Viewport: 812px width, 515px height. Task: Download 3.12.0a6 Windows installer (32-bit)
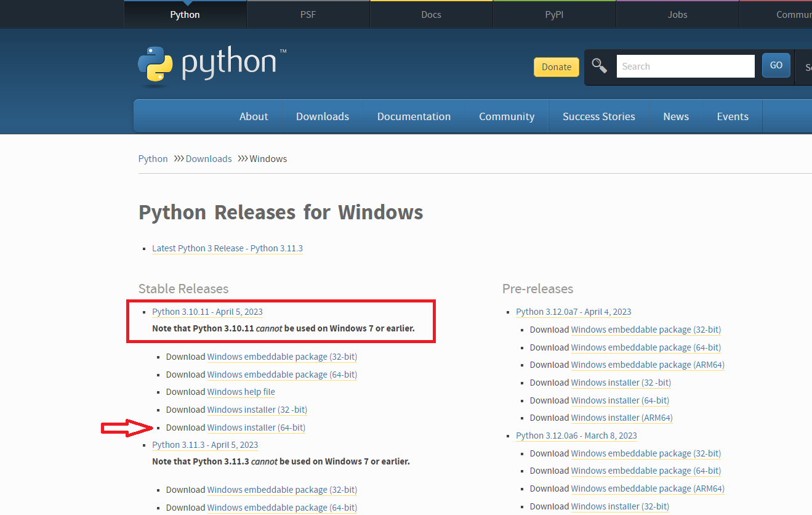(x=620, y=506)
